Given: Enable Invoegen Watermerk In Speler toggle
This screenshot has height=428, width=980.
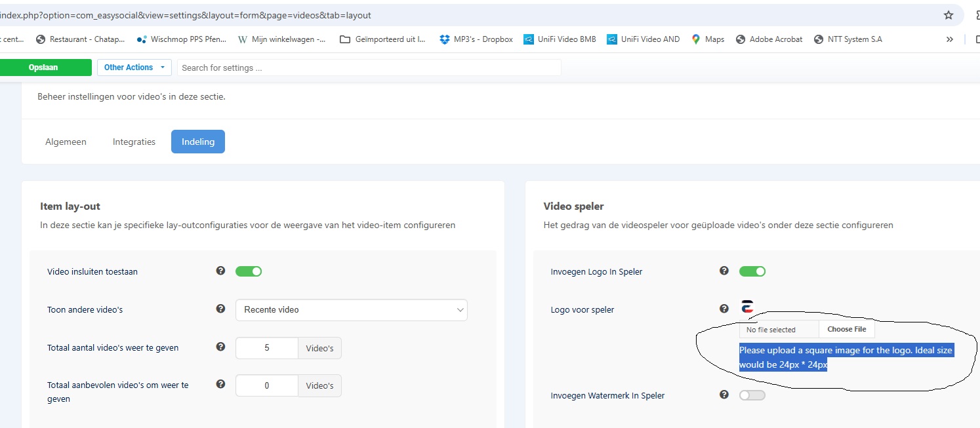Looking at the screenshot, I should 752,395.
